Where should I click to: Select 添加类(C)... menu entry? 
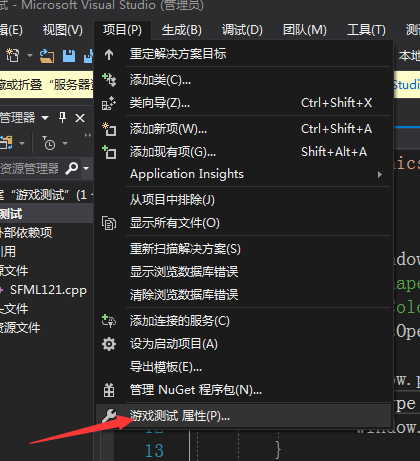point(243,80)
